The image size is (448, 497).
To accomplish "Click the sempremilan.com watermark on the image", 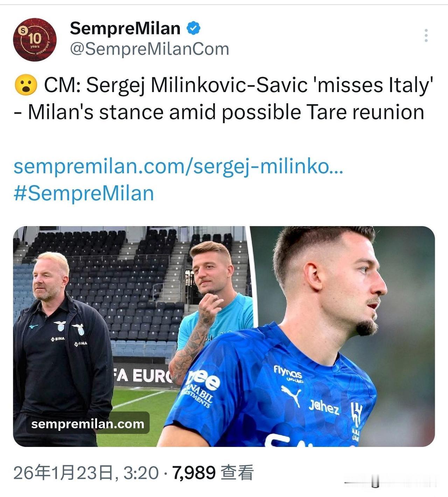I will tap(87, 424).
